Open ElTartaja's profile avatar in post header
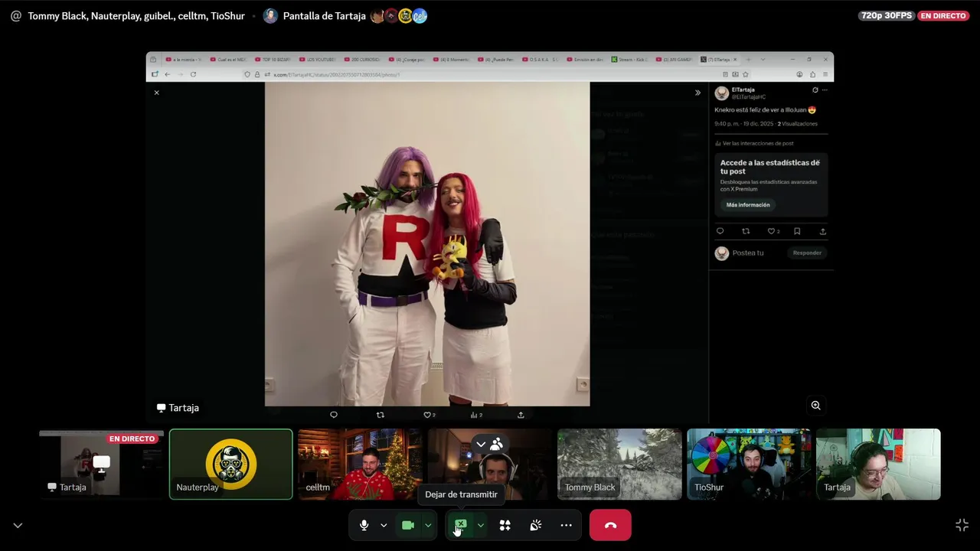Viewport: 980px width, 551px height. [x=721, y=93]
